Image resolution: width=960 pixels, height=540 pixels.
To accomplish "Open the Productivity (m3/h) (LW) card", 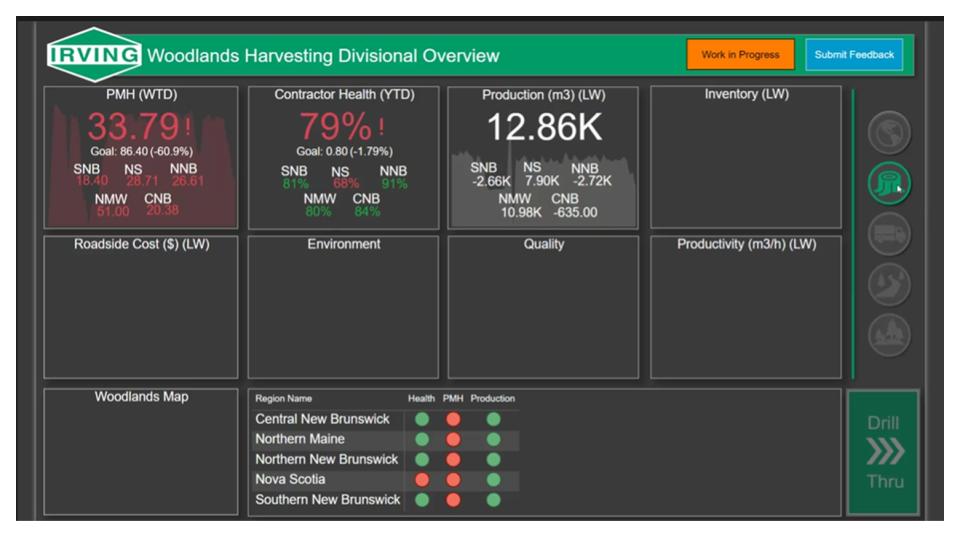I will pos(746,307).
